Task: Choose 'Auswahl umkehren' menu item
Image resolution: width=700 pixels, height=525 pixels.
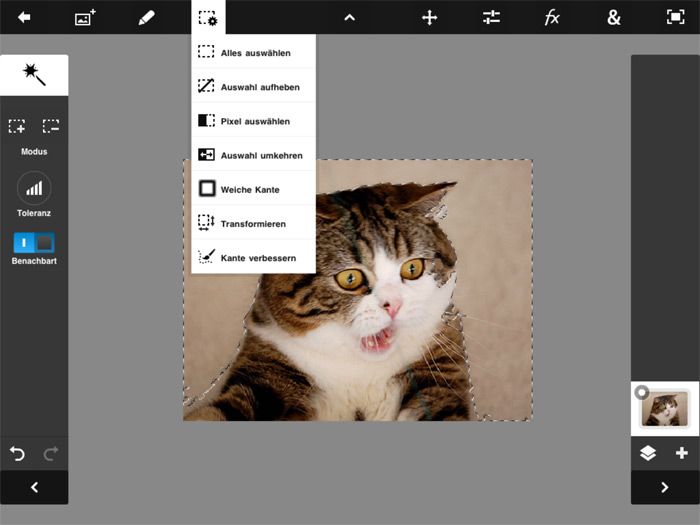Action: coord(254,155)
